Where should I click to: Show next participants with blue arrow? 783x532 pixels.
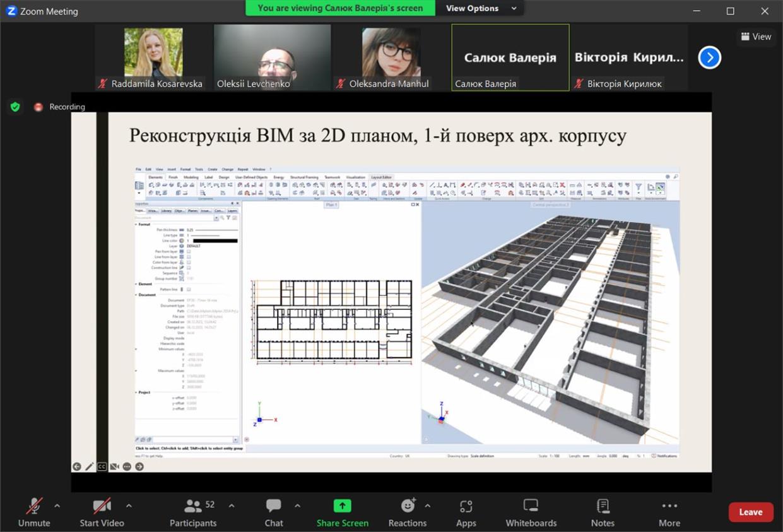point(709,58)
